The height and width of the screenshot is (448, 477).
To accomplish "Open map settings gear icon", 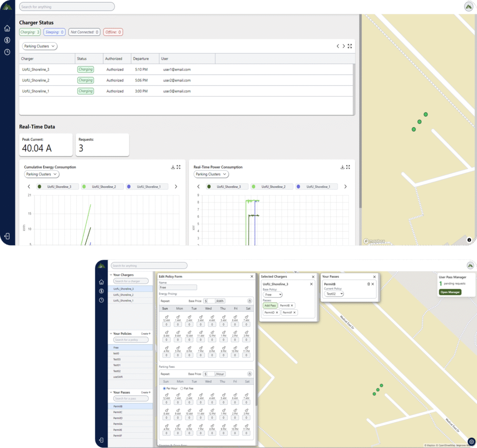I will pos(471,441).
